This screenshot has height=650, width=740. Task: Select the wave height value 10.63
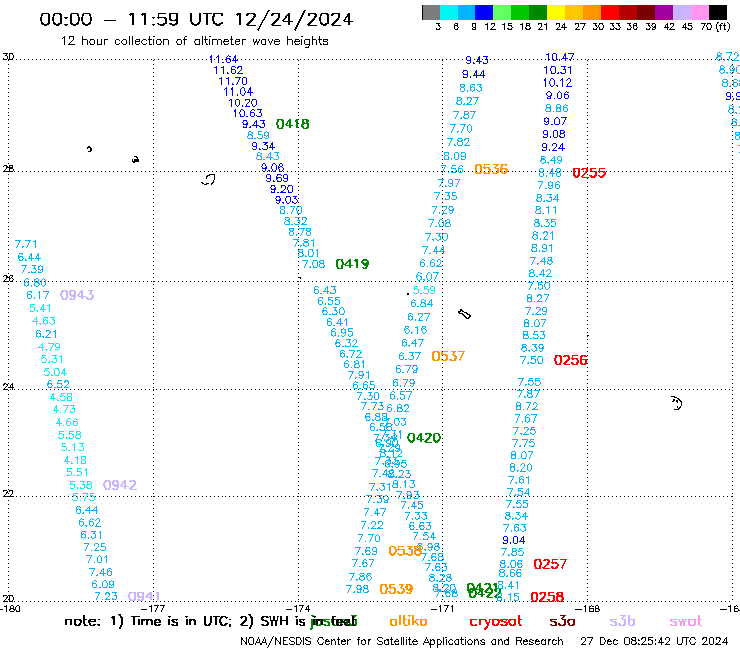(247, 113)
